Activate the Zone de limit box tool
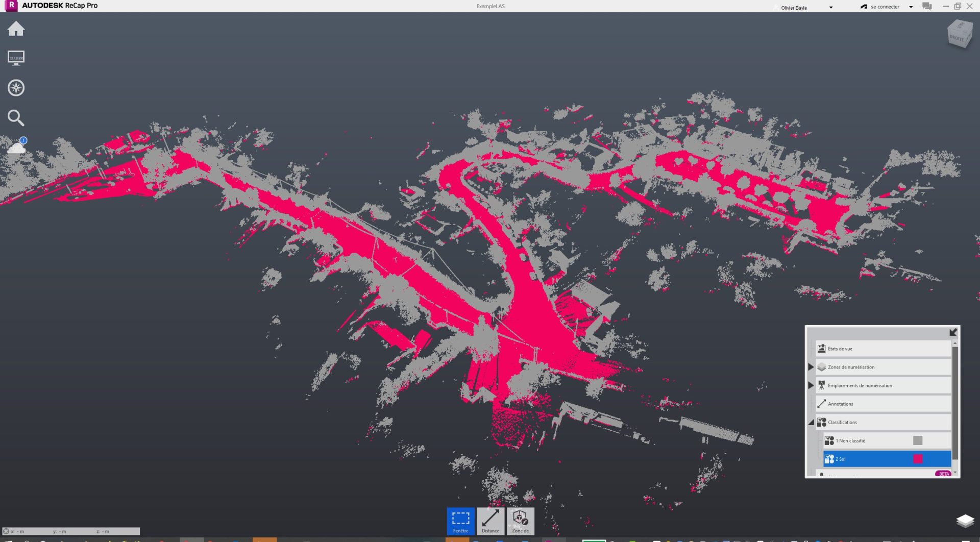Viewport: 980px width, 542px height. click(x=520, y=521)
